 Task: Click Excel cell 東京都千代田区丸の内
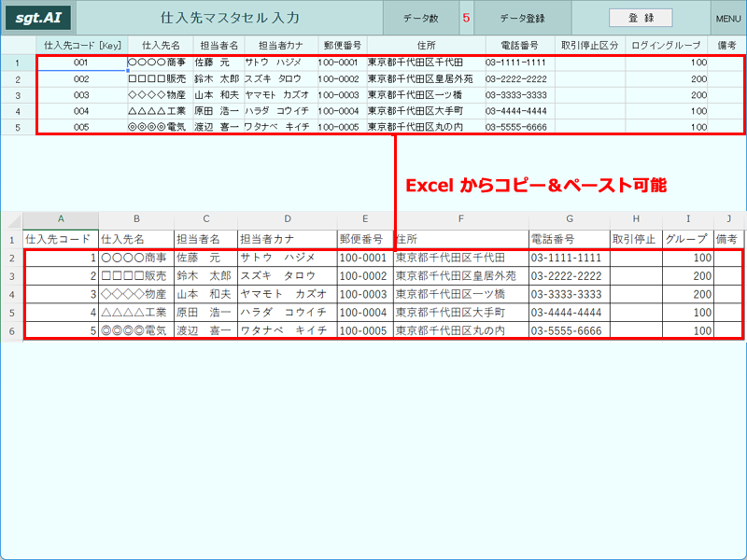460,330
